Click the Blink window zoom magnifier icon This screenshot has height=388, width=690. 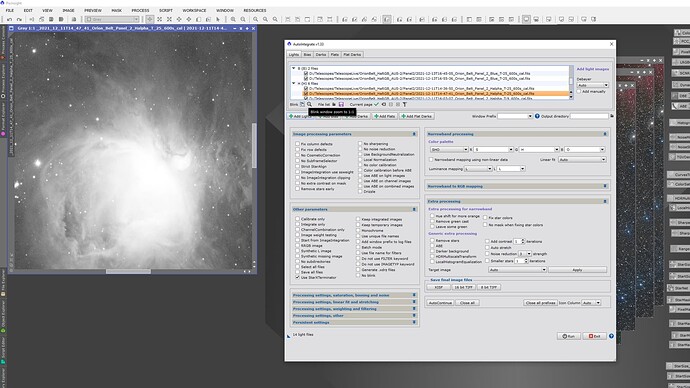(309, 104)
